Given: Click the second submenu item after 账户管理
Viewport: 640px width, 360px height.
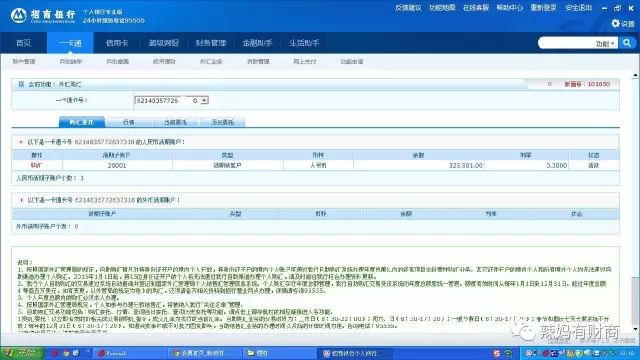Looking at the screenshot, I should [x=118, y=62].
